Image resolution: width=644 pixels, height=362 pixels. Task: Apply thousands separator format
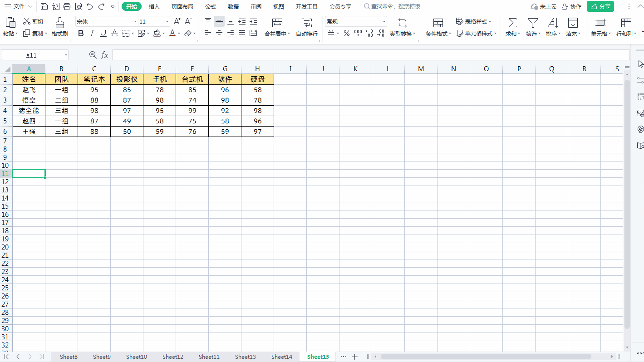[x=358, y=33]
